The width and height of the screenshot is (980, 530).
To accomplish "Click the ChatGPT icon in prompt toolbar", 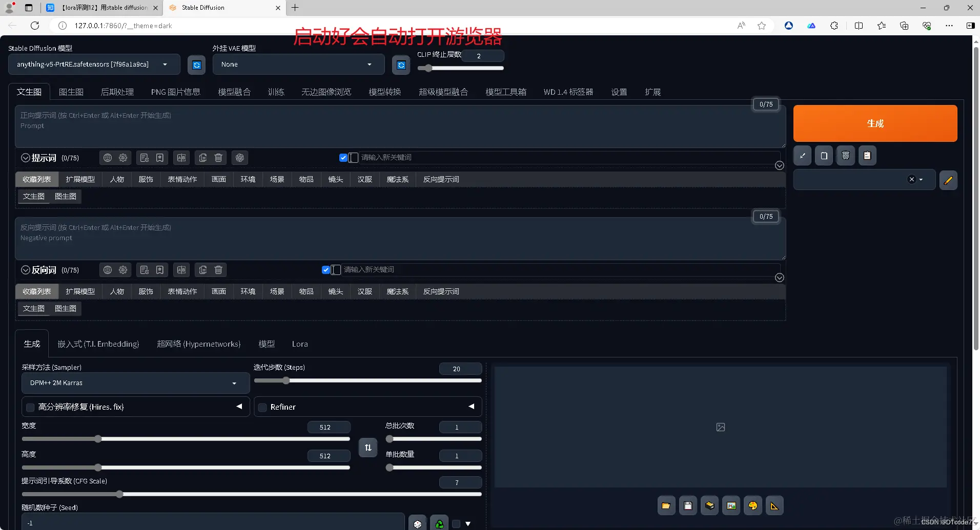I will click(x=240, y=158).
